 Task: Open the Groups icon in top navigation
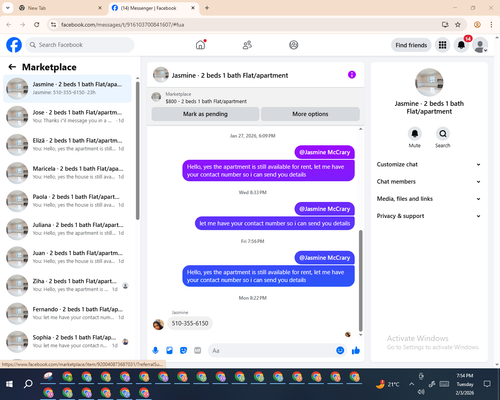pyautogui.click(x=294, y=45)
